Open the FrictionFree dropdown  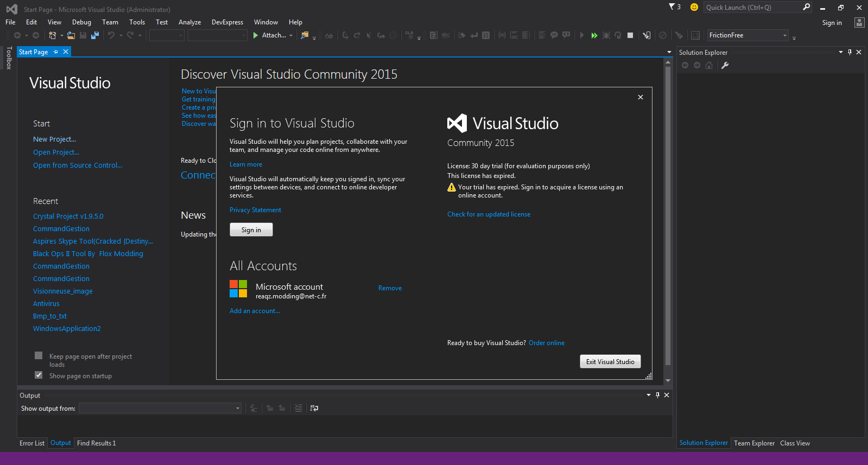[x=784, y=35]
